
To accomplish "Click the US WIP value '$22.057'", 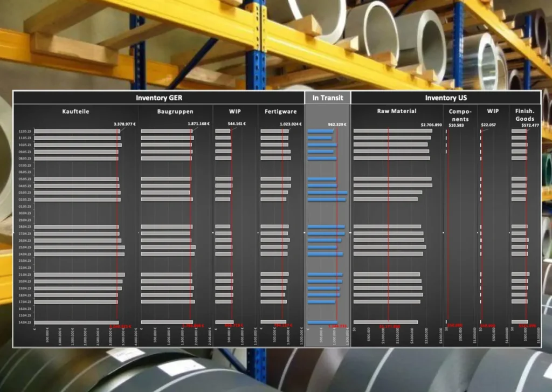I will (488, 125).
